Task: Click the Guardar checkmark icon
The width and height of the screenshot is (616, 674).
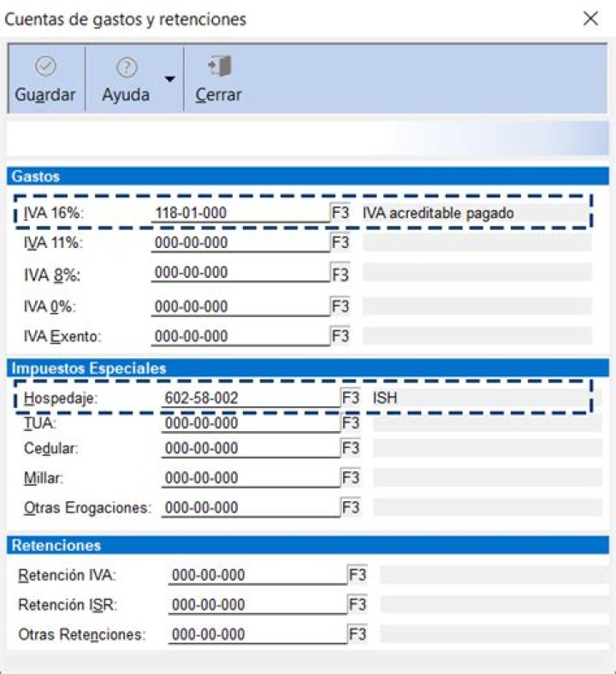Action: [44, 68]
